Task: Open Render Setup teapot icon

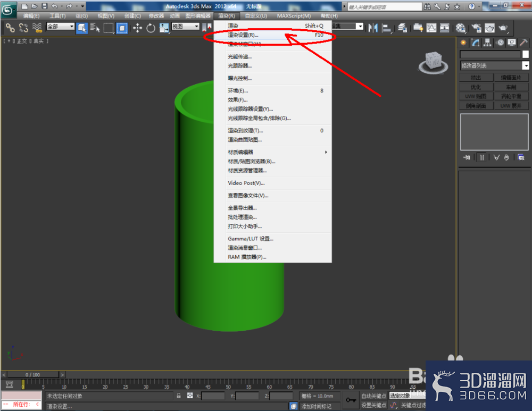Action: (476, 28)
